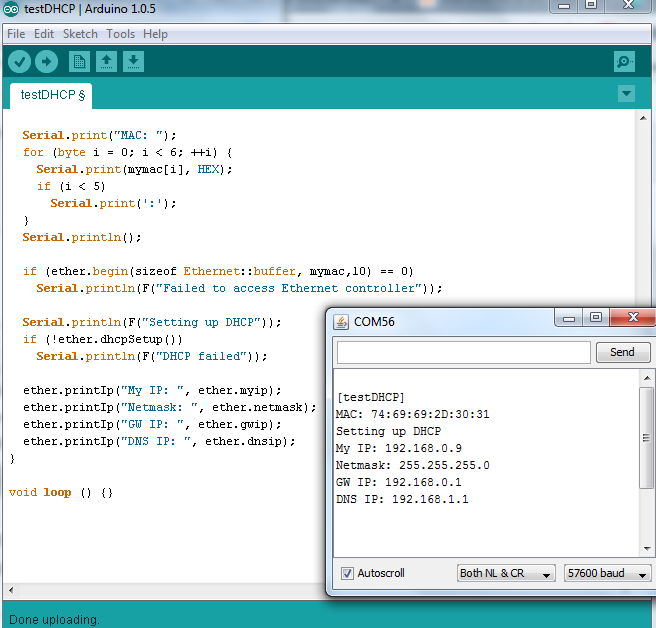The width and height of the screenshot is (656, 628).
Task: Save the sketch with the Save icon
Action: [133, 62]
